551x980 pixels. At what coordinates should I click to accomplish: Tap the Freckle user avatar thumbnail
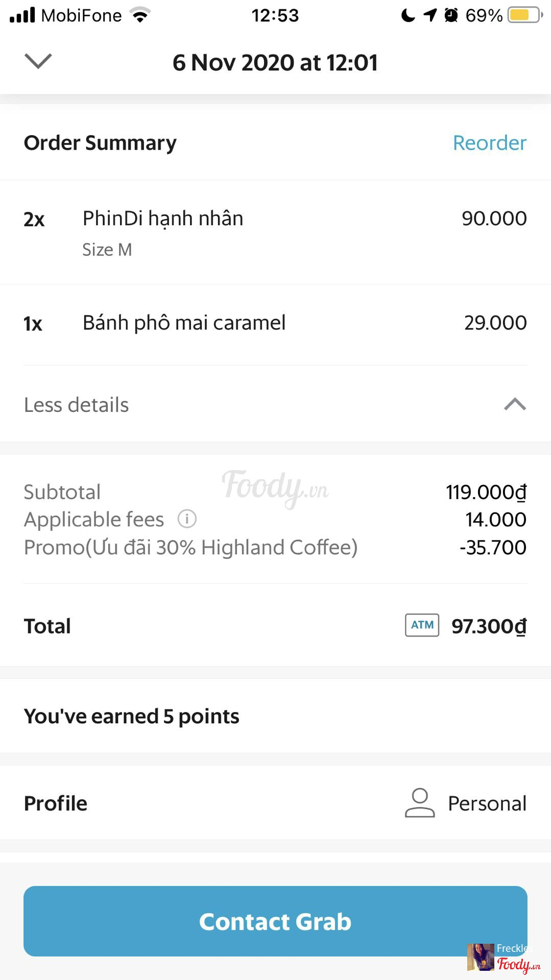pyautogui.click(x=480, y=957)
